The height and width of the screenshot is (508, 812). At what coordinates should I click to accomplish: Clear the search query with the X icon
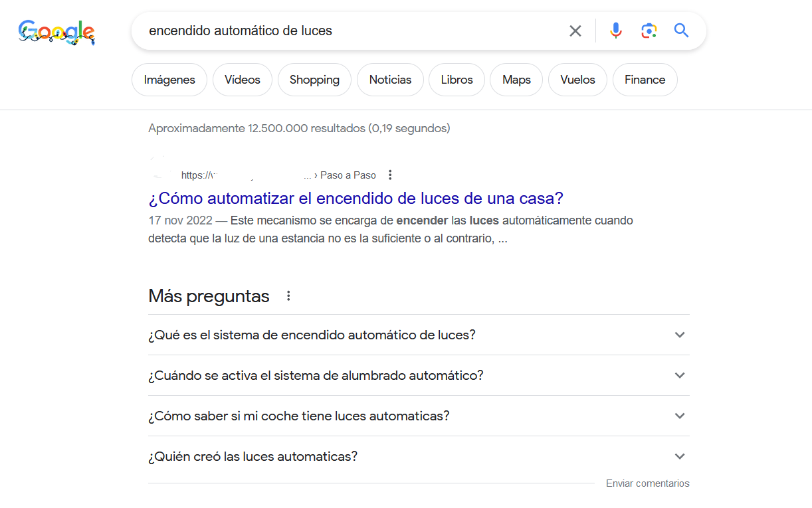[x=575, y=31]
